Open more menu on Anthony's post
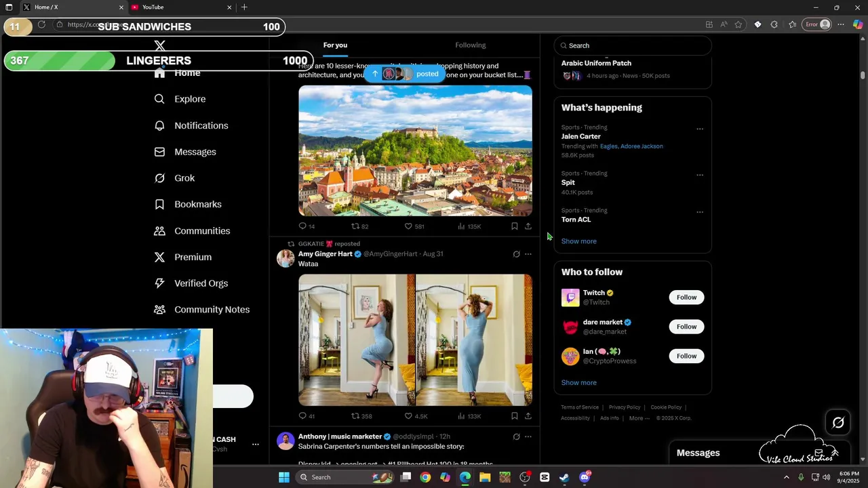This screenshot has width=868, height=488. point(528,437)
